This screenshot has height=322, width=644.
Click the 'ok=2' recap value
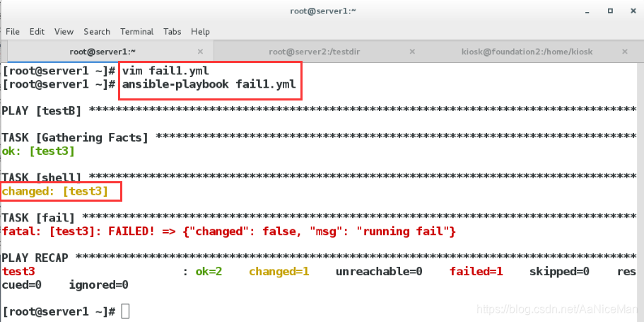(209, 272)
